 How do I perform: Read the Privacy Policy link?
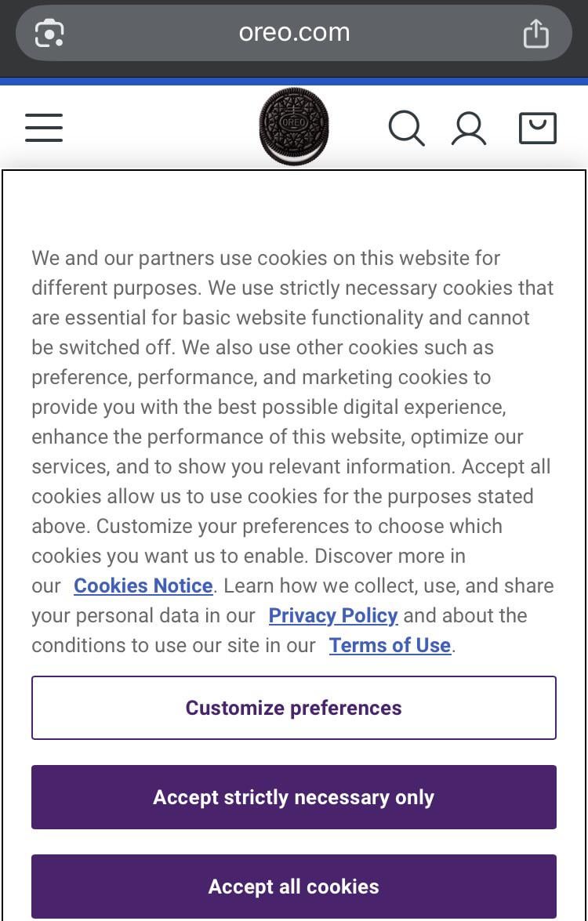333,615
